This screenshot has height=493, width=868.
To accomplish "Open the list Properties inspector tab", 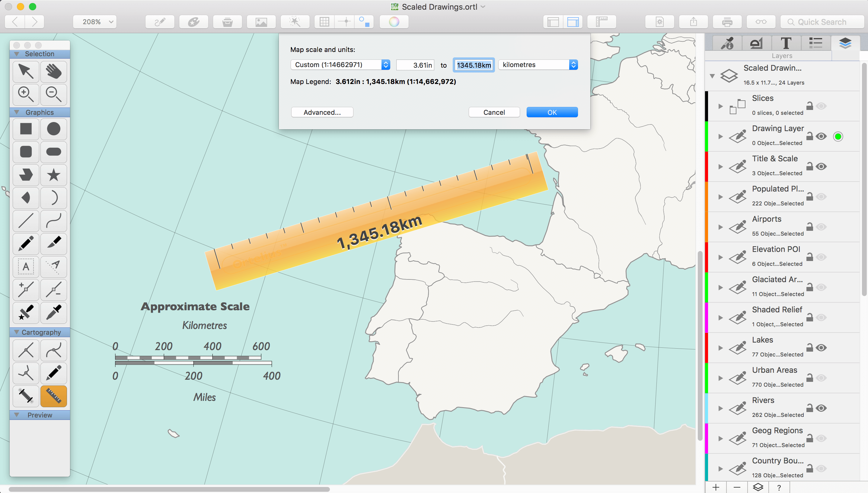I will coord(815,43).
